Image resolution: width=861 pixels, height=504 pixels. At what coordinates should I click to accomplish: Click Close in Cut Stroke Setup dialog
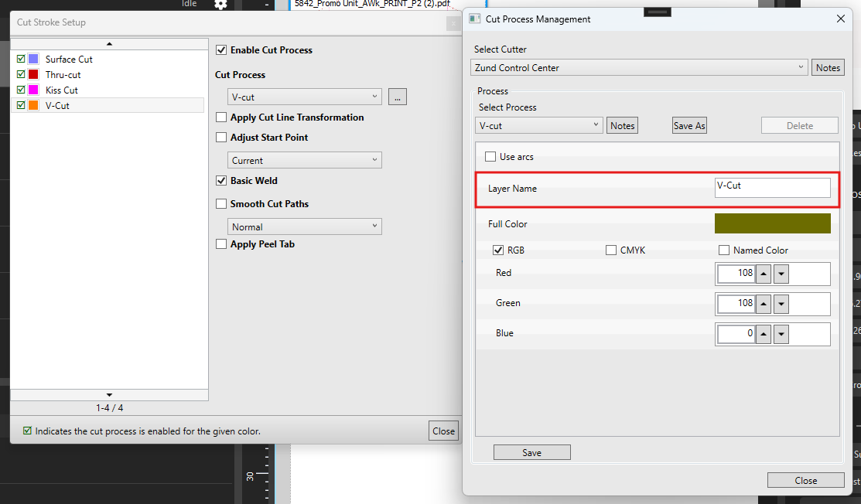443,431
